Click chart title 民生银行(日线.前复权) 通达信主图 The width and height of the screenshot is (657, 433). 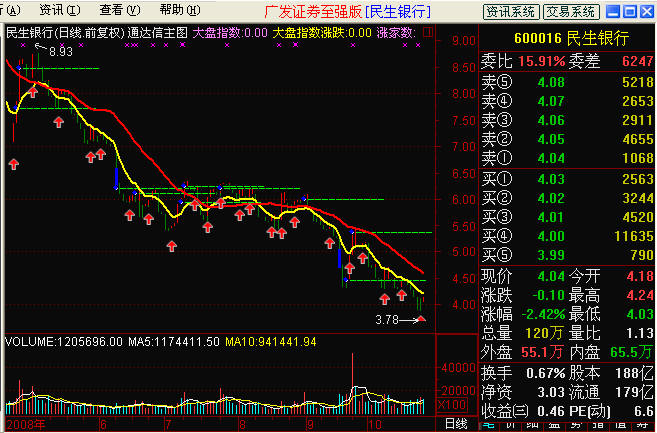pos(97,33)
